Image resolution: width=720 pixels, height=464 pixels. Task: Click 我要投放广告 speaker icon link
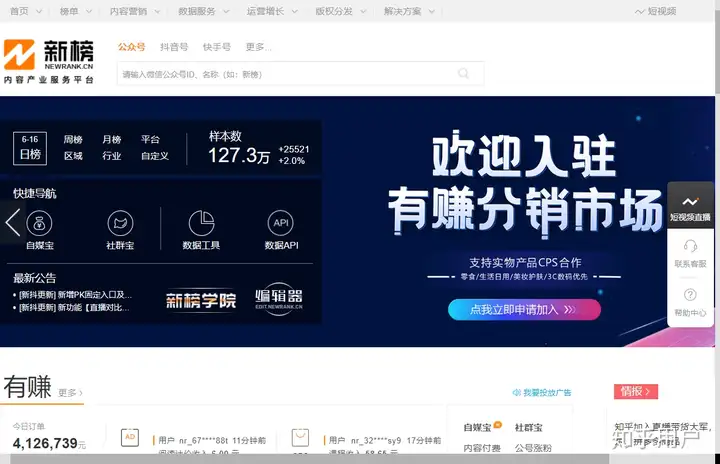[x=542, y=392]
